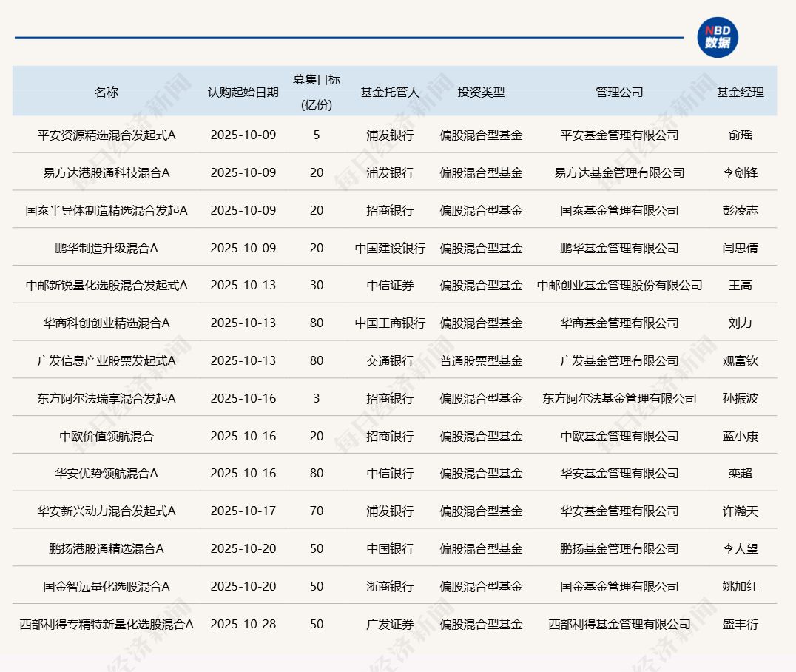This screenshot has width=796, height=672.
Task: Select 中欧价值领航混合 fund name
Action: [x=107, y=437]
